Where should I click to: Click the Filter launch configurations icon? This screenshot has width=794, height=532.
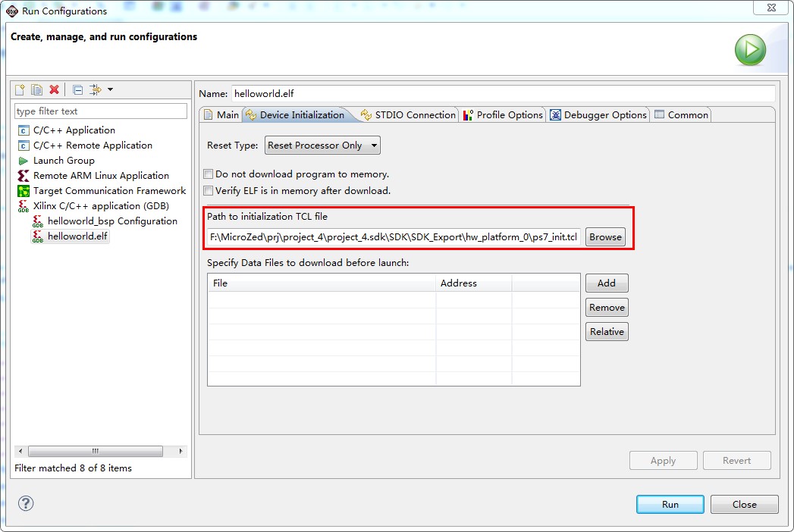pos(96,89)
